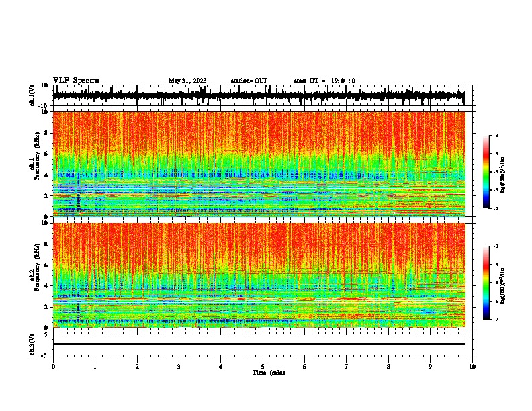
Task: Click the thick black ch.3 voltage trace
Action: [x=259, y=344]
